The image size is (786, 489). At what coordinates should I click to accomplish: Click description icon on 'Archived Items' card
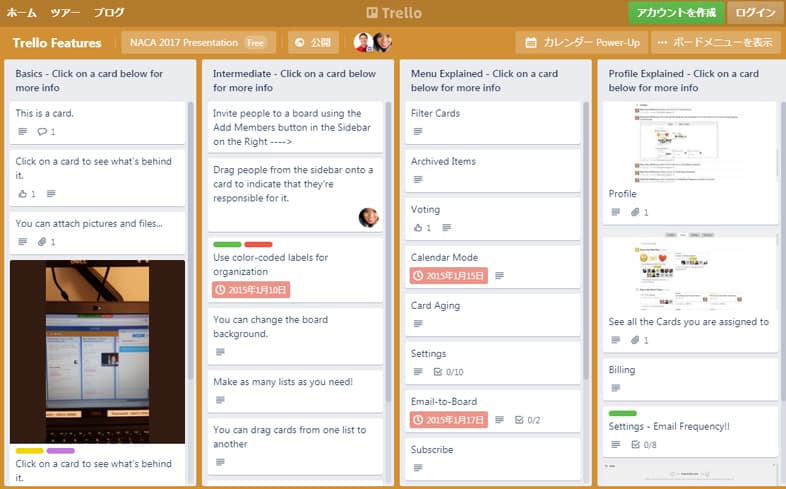point(418,180)
